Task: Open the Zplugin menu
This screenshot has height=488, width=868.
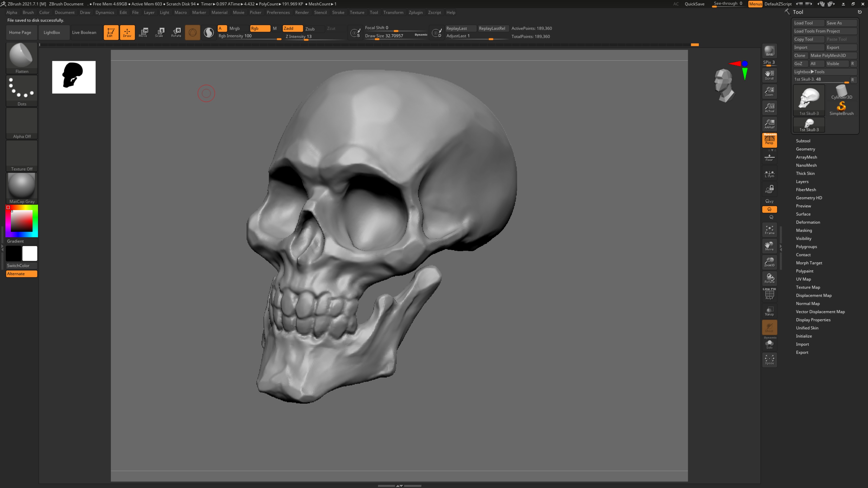Action: coord(415,12)
